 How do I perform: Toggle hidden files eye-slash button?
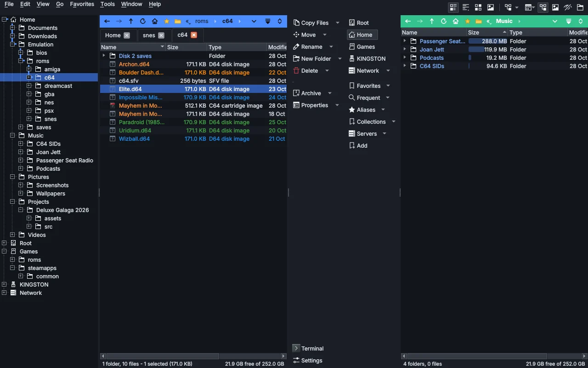568,7
